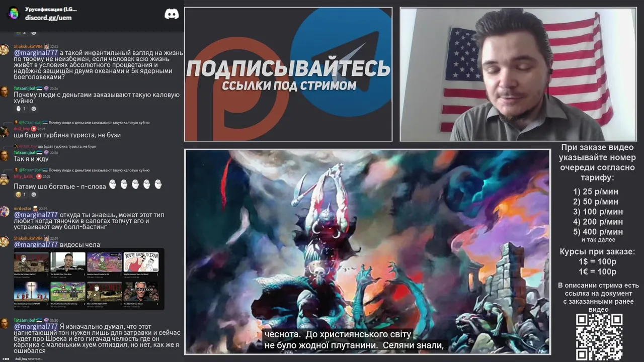
Task: Click the dull_boy avatar at 22:26
Action: tap(5, 132)
